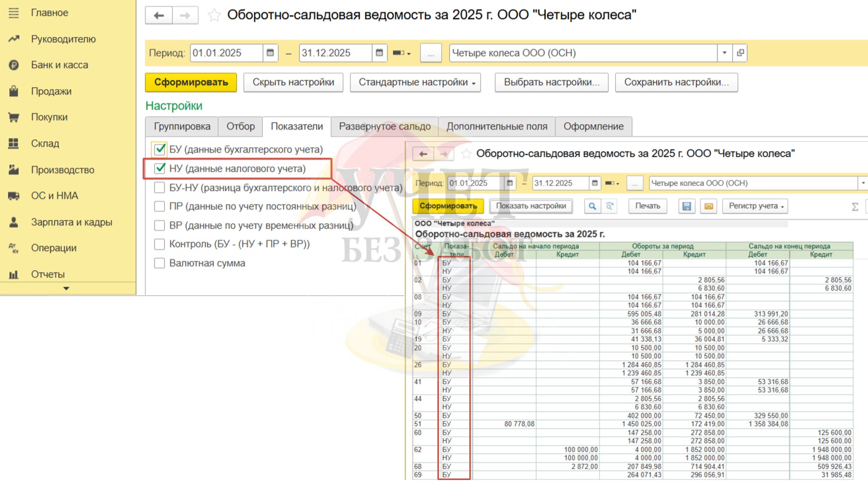Open calendar picker for end date 31.12.2025
The image size is (868, 482).
[x=379, y=53]
